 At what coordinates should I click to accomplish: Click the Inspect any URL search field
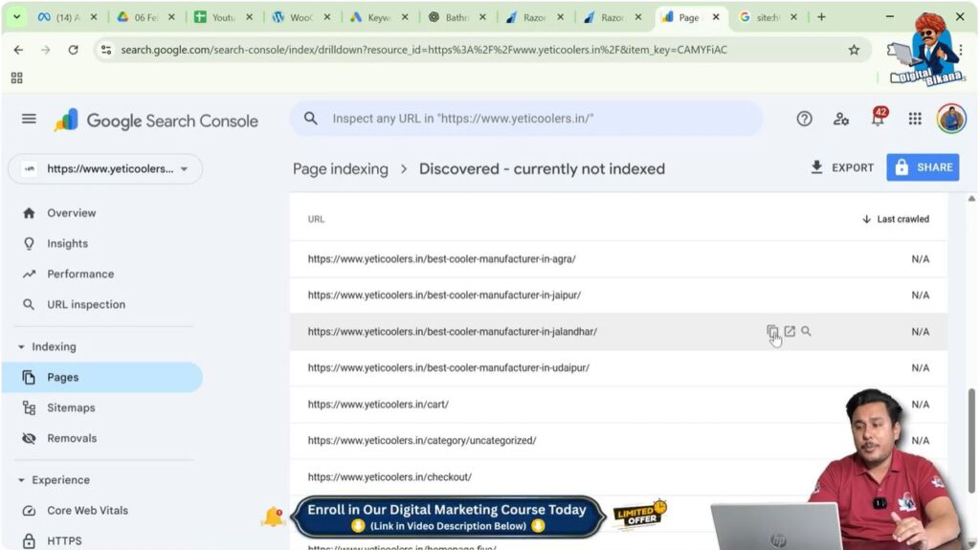pos(526,118)
